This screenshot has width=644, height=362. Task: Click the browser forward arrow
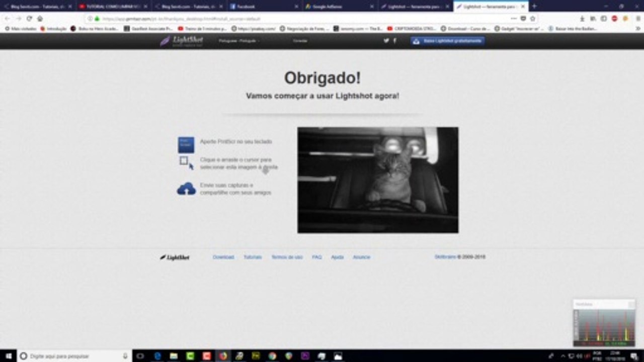(x=19, y=19)
